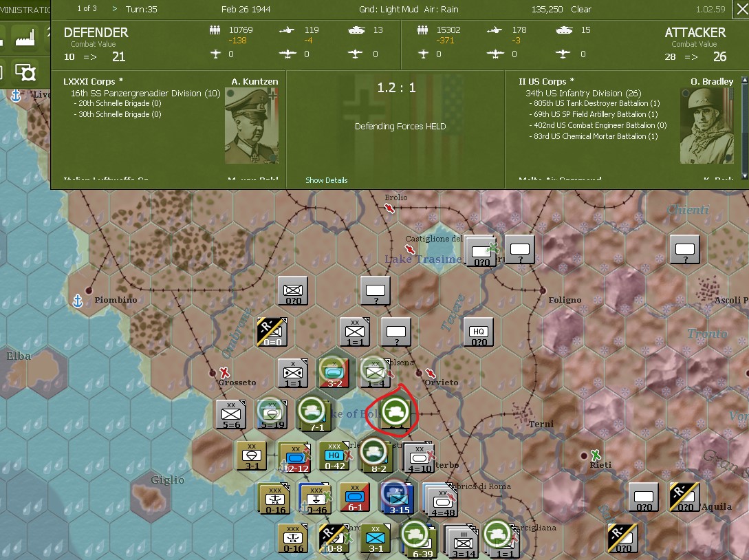Screen dimensions: 749x560
Task: Click the Terni city label
Action: pos(541,424)
